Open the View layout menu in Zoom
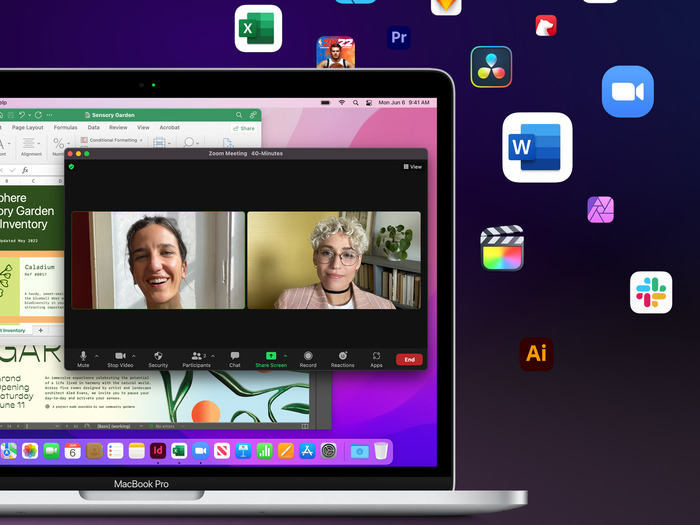The image size is (700, 525). 412,167
